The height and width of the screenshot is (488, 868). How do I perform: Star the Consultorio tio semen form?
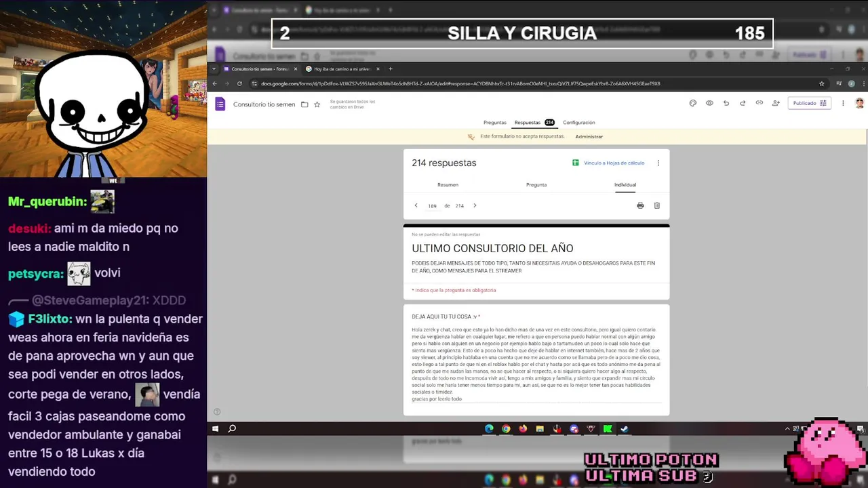pyautogui.click(x=317, y=104)
